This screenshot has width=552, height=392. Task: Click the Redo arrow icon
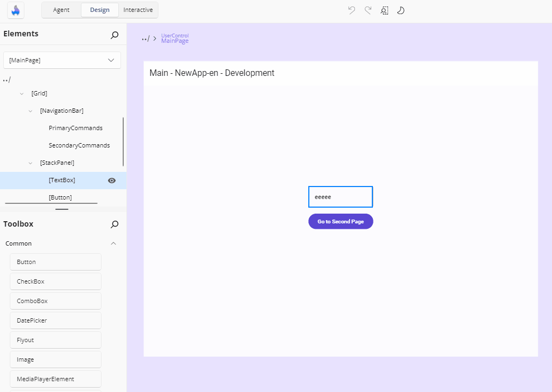coord(368,10)
